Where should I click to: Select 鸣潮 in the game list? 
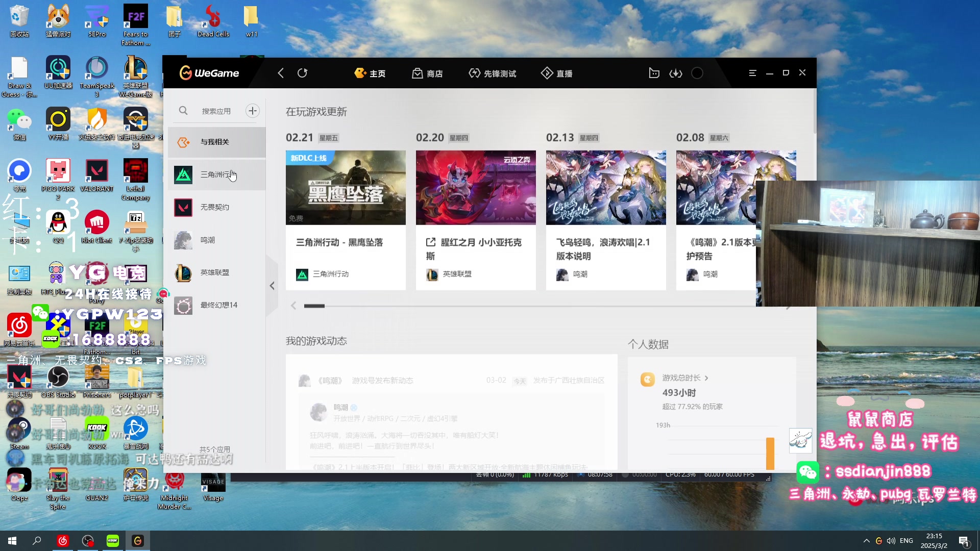pyautogui.click(x=217, y=240)
